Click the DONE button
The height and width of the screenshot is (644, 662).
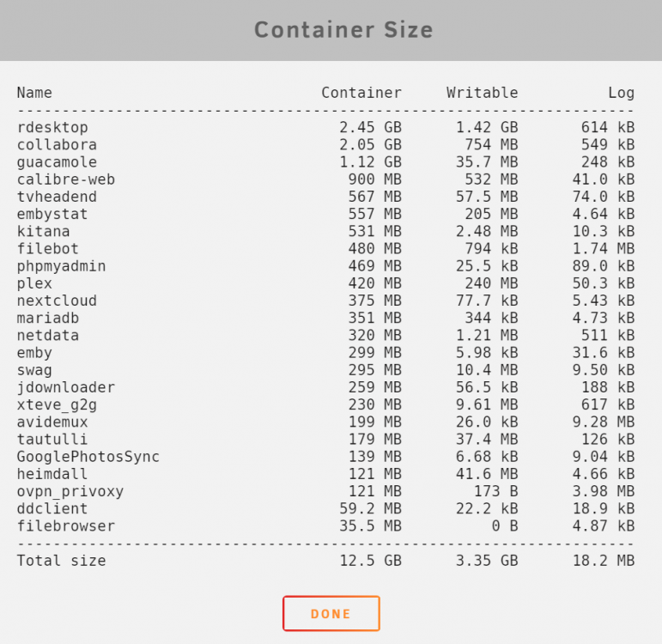tap(331, 613)
